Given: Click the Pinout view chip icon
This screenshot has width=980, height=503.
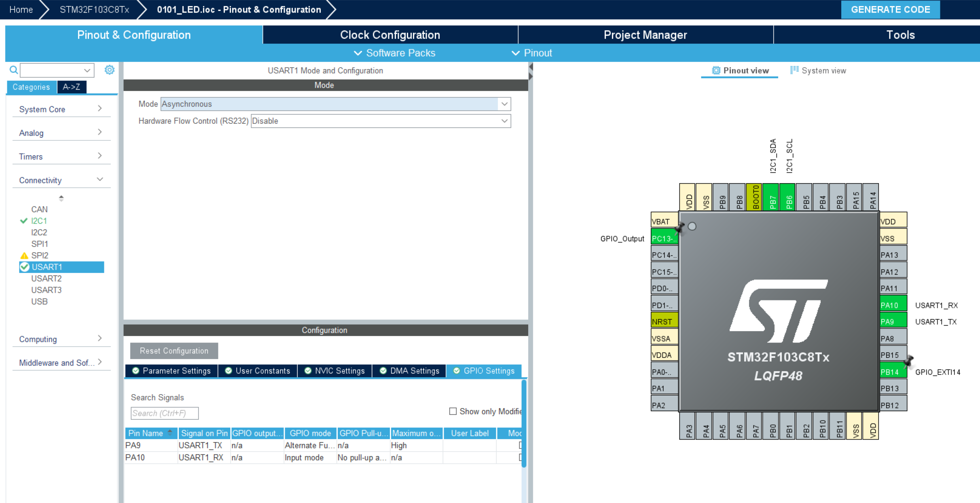Looking at the screenshot, I should coord(715,70).
